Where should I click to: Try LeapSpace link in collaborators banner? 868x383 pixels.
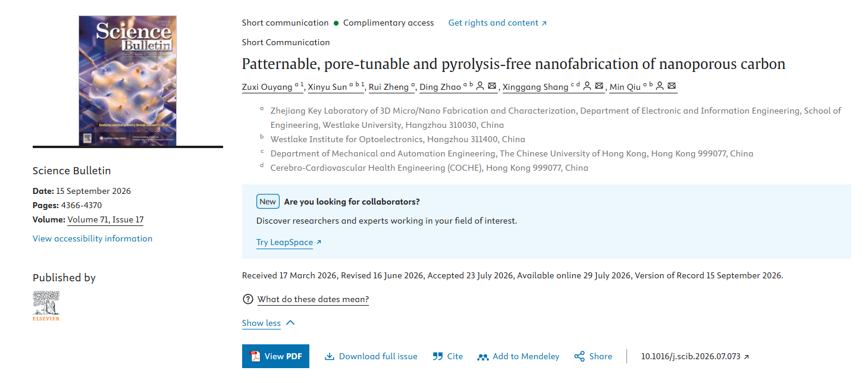pyautogui.click(x=289, y=242)
